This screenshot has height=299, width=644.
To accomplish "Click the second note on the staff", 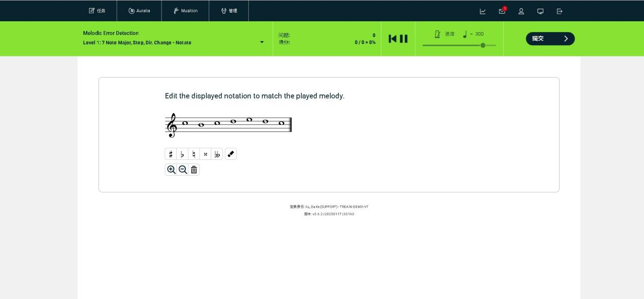I will click(201, 125).
